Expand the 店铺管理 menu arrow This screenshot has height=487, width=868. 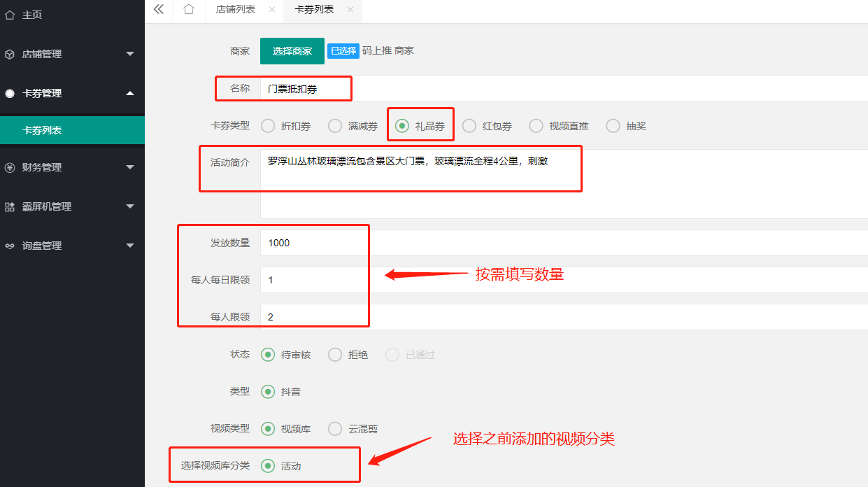point(130,54)
